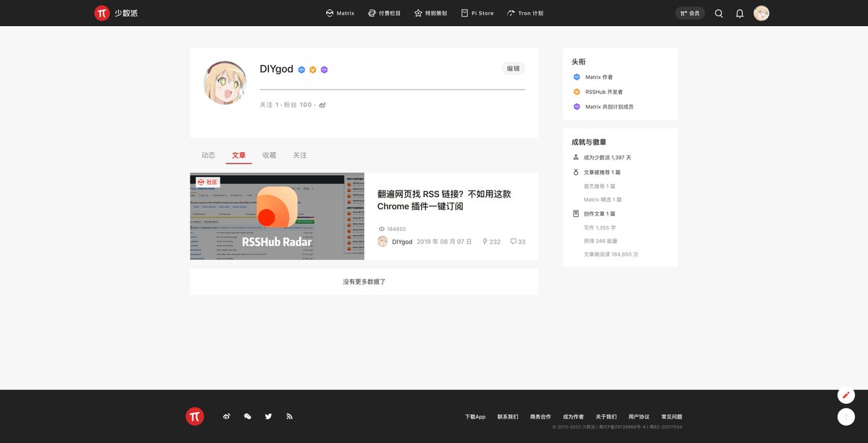Click the likes bolt icon showing 232
The image size is (868, 443).
click(x=485, y=242)
